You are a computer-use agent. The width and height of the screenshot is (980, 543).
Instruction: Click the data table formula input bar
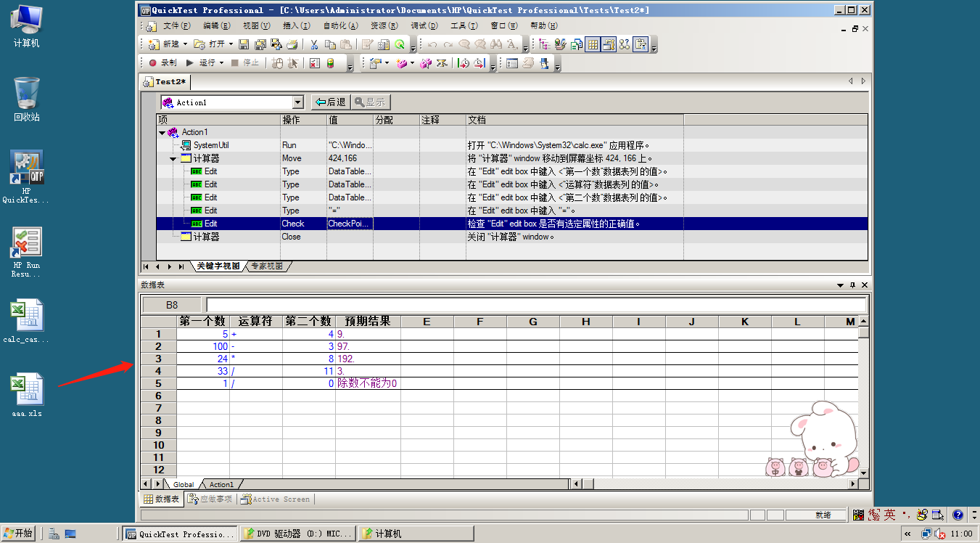click(536, 305)
